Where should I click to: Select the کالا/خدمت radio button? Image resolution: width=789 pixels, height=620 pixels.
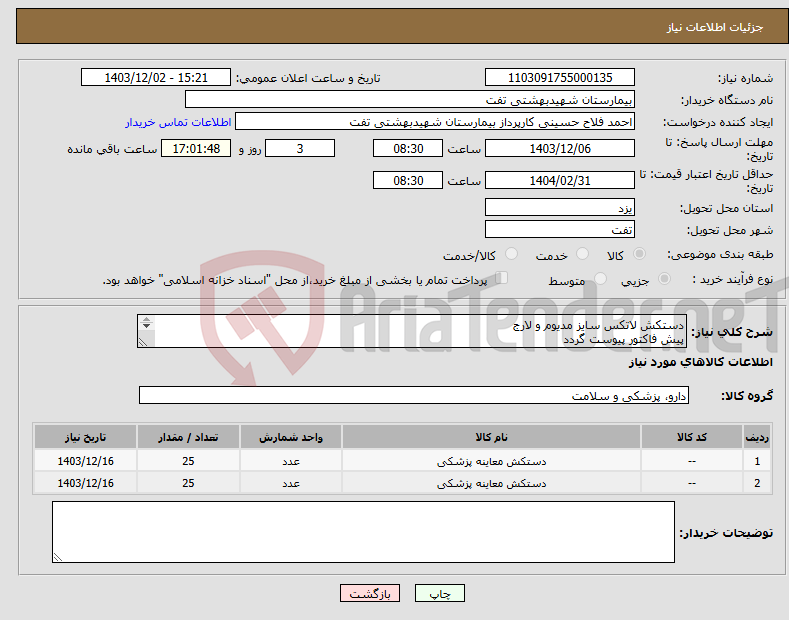coord(511,254)
